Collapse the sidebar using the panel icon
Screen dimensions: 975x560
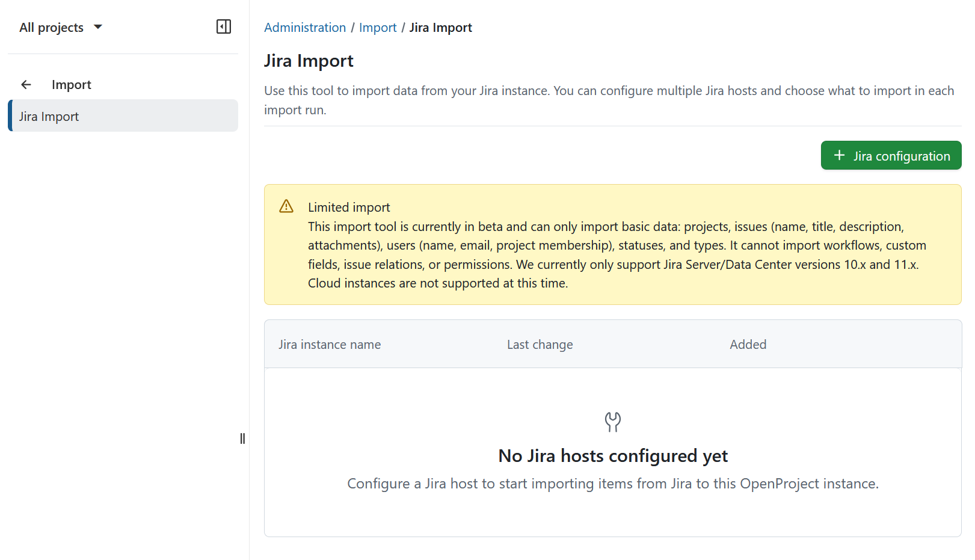223,26
